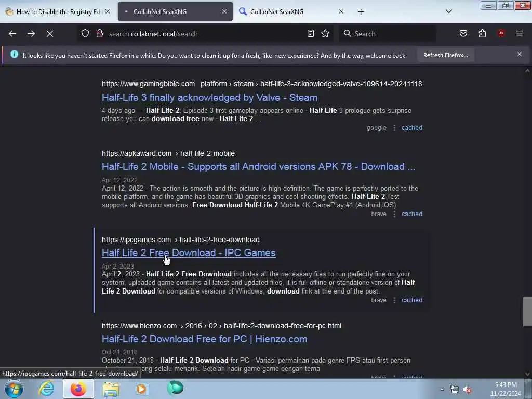The width and height of the screenshot is (532, 399).
Task: Click the ipcgames.com result URL text
Action: click(x=181, y=240)
